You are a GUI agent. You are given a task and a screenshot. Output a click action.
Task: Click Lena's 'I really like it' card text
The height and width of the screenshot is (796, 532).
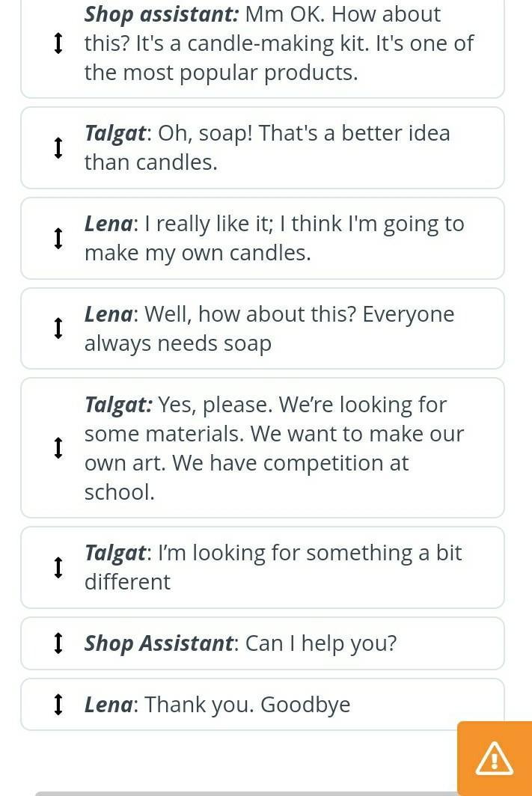coord(274,238)
